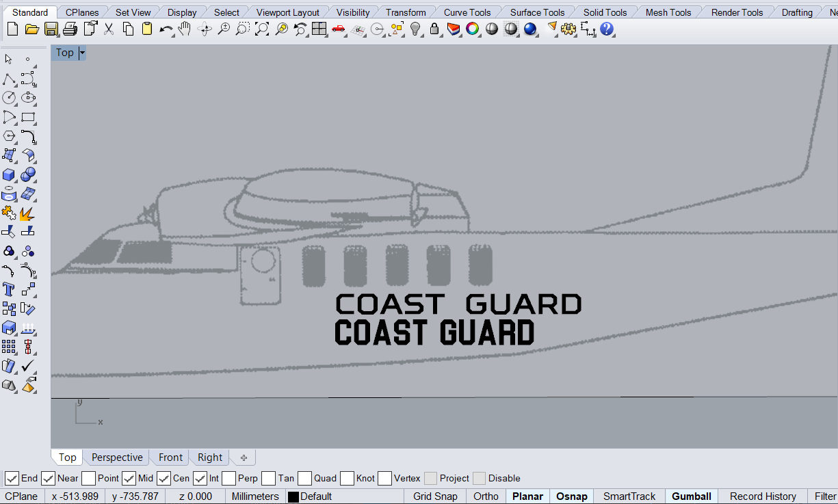Image resolution: width=838 pixels, height=504 pixels.
Task: Switch to the Perspective viewport tab
Action: 117,457
